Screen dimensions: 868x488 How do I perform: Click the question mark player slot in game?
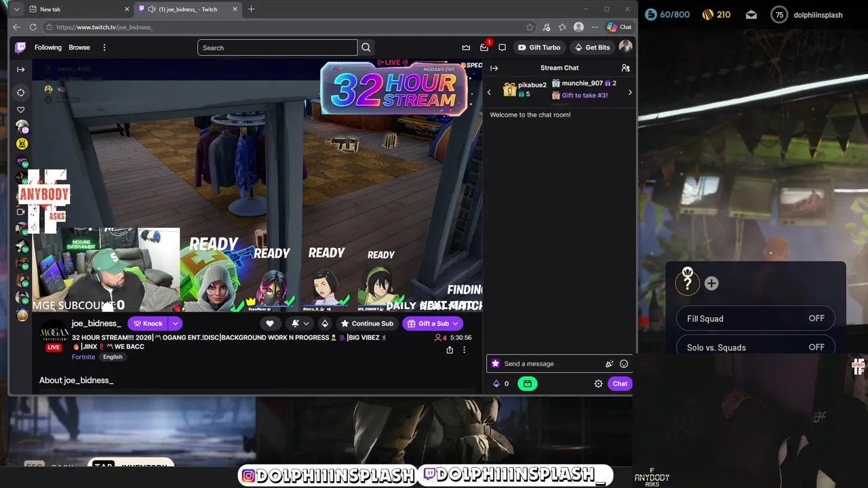pos(687,283)
